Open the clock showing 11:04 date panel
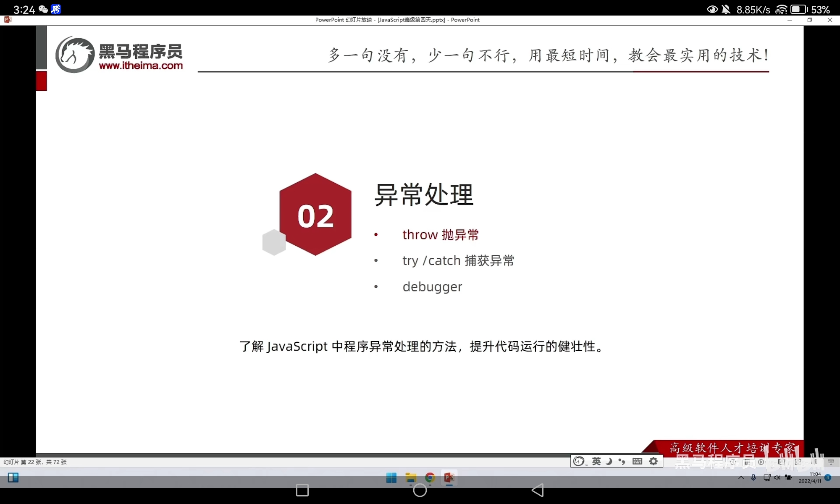Viewport: 840px width, 504px height. point(810,478)
